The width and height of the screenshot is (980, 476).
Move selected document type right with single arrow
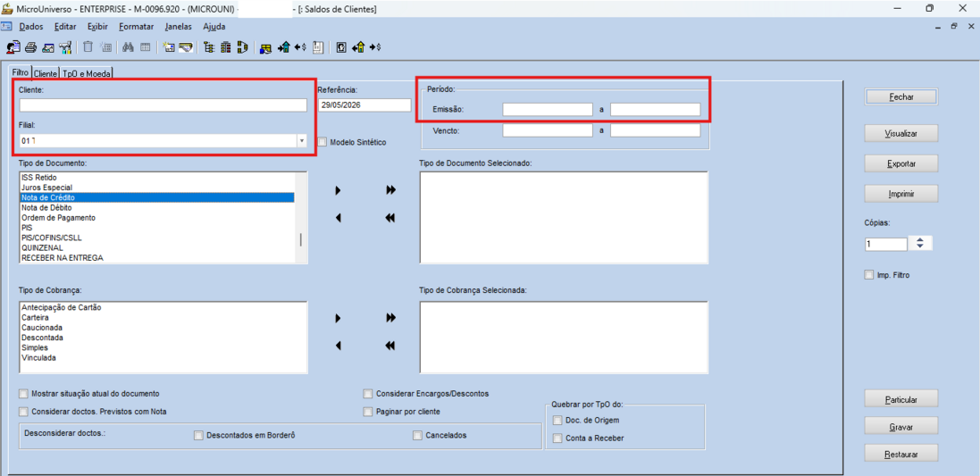[x=338, y=190]
